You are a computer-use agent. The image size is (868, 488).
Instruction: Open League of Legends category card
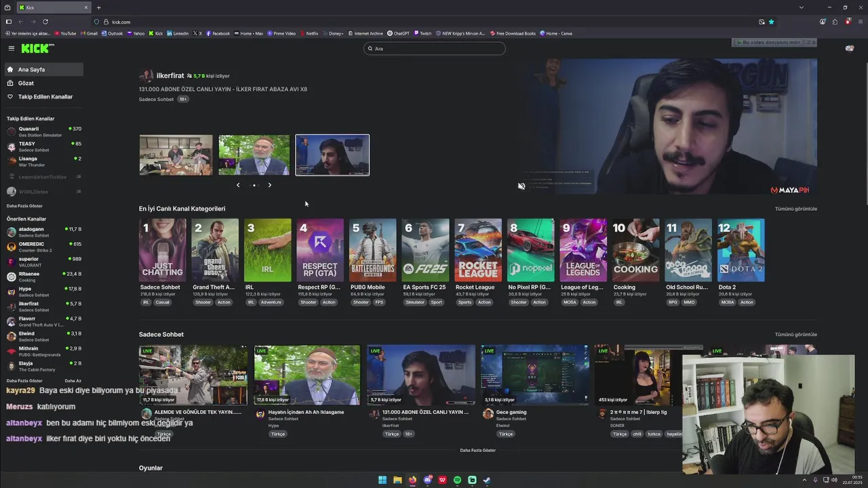tap(583, 250)
